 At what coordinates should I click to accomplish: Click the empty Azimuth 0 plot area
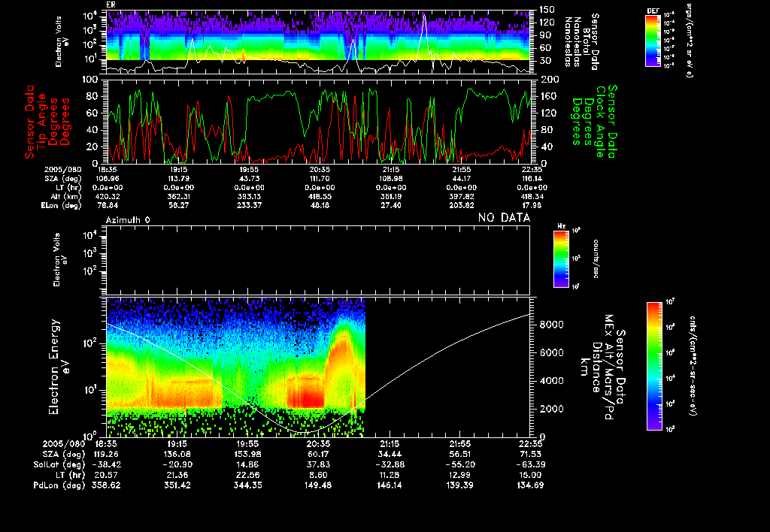(318, 259)
